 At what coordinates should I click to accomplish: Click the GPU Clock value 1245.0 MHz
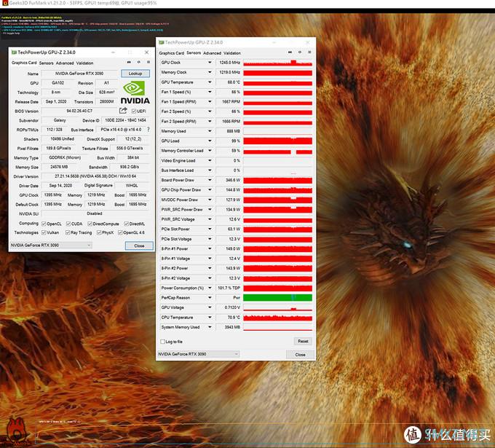pos(229,63)
